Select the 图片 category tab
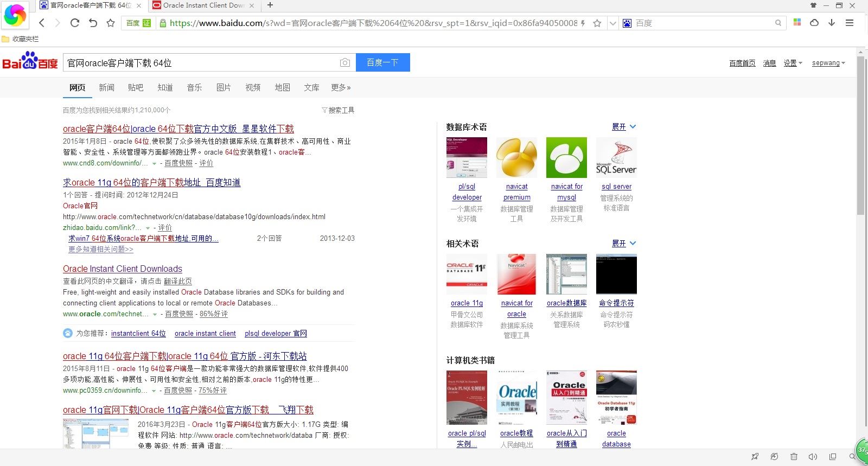Viewport: 868px width, 466px height. 224,87
